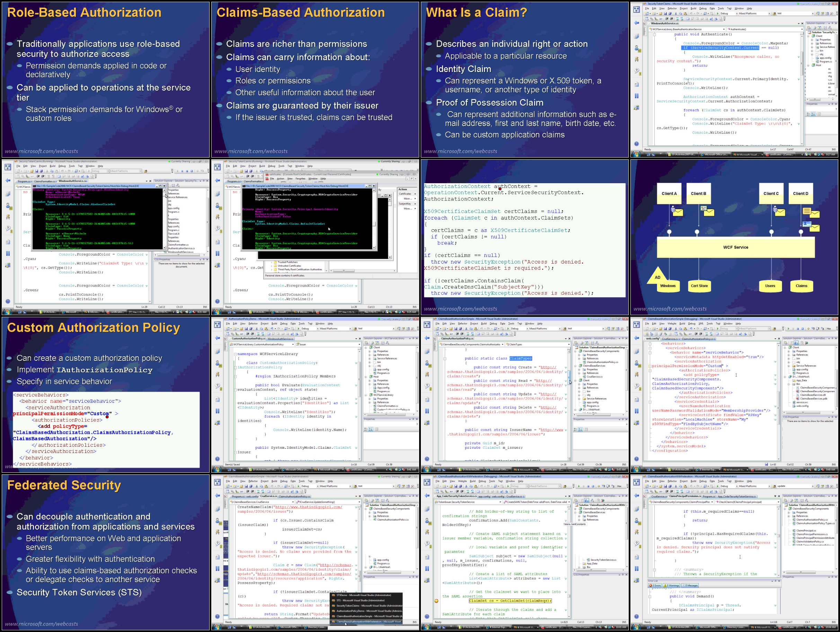Click Windows Start orb in AuthorizationPolicyDemo taskbar
The height and width of the screenshot is (632, 840).
(217, 470)
